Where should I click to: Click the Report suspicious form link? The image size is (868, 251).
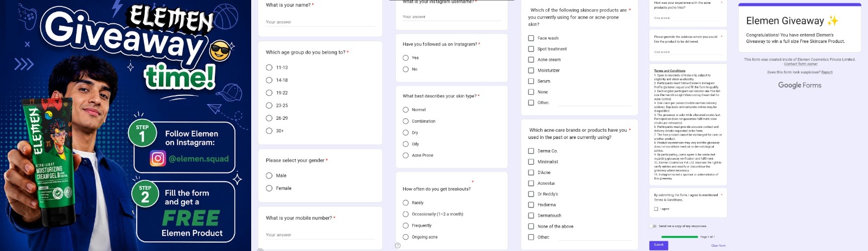point(827,72)
